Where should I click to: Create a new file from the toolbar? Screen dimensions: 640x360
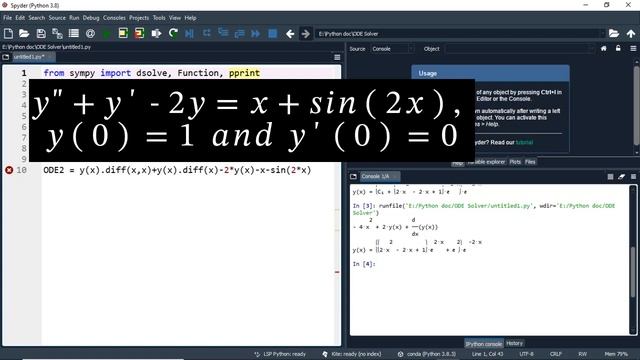pyautogui.click(x=8, y=33)
